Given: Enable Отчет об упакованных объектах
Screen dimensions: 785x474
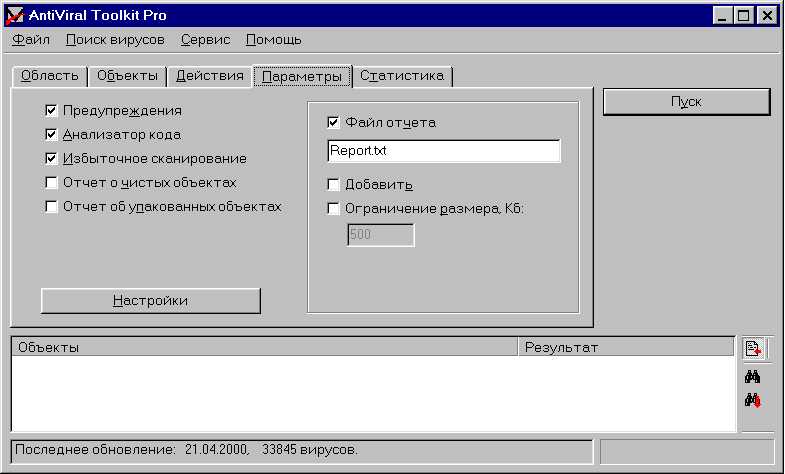Looking at the screenshot, I should (x=51, y=206).
